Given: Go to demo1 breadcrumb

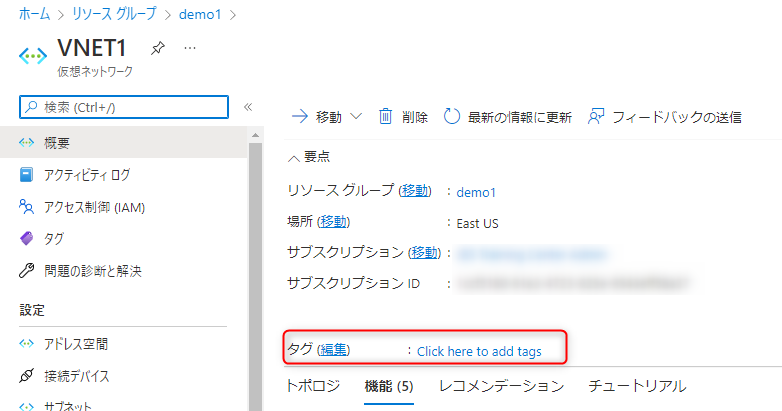Looking at the screenshot, I should [x=199, y=14].
